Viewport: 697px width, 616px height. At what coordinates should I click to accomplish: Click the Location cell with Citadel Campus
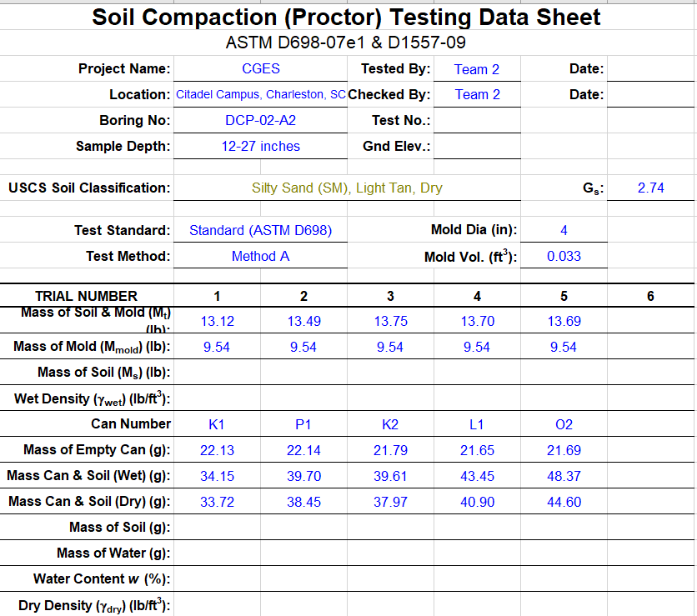(x=260, y=95)
